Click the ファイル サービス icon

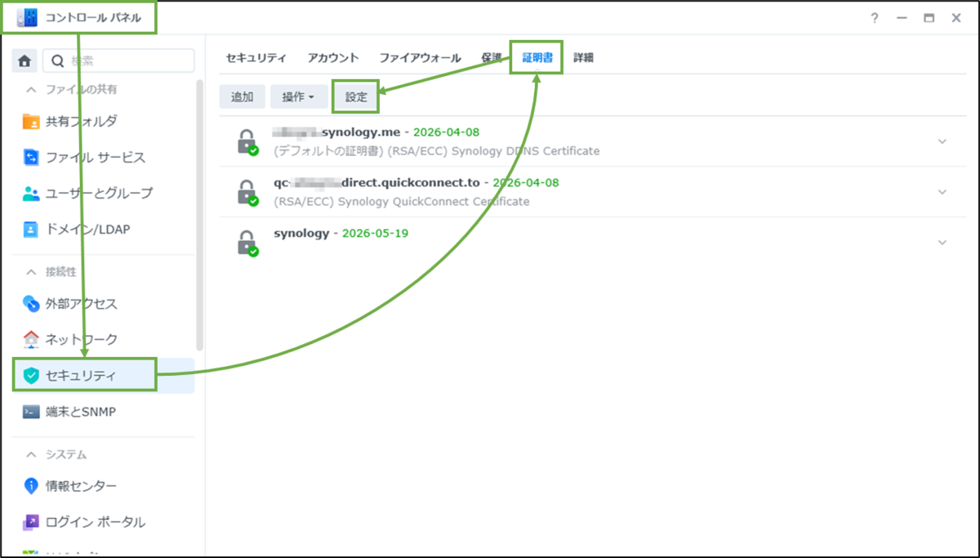click(31, 157)
